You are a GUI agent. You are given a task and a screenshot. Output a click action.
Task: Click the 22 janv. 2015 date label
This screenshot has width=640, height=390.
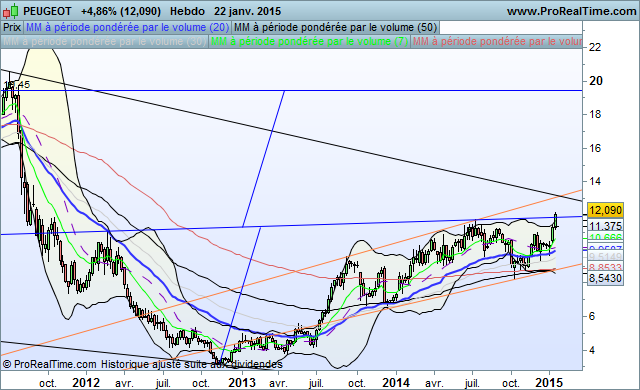[247, 11]
